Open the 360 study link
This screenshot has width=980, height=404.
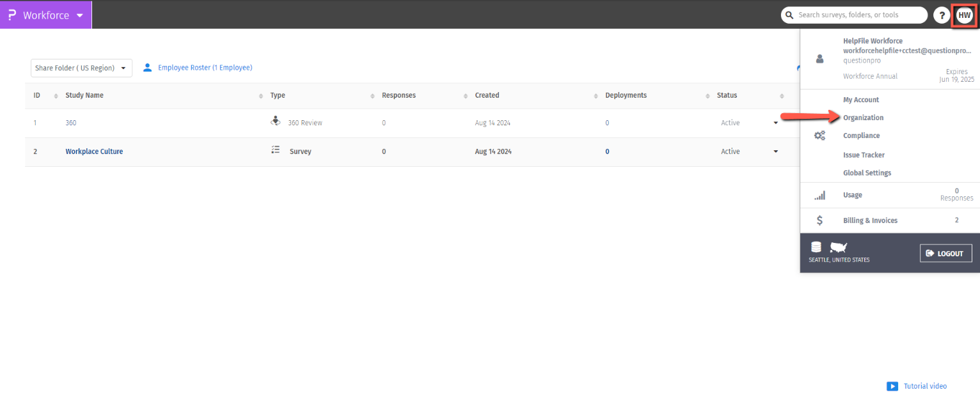[71, 123]
